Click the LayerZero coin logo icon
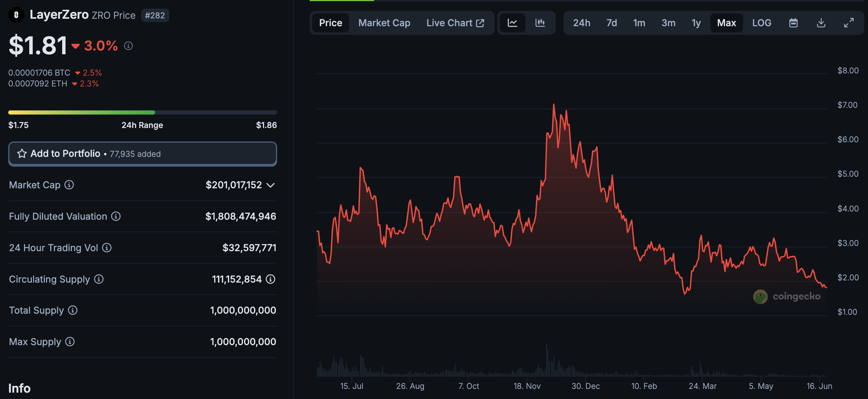The width and height of the screenshot is (868, 399). pos(16,15)
